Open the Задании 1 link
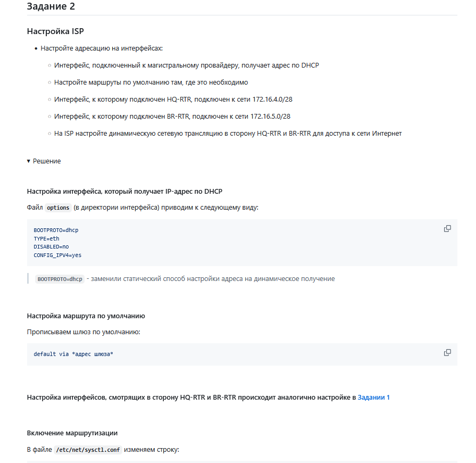 coord(373,398)
